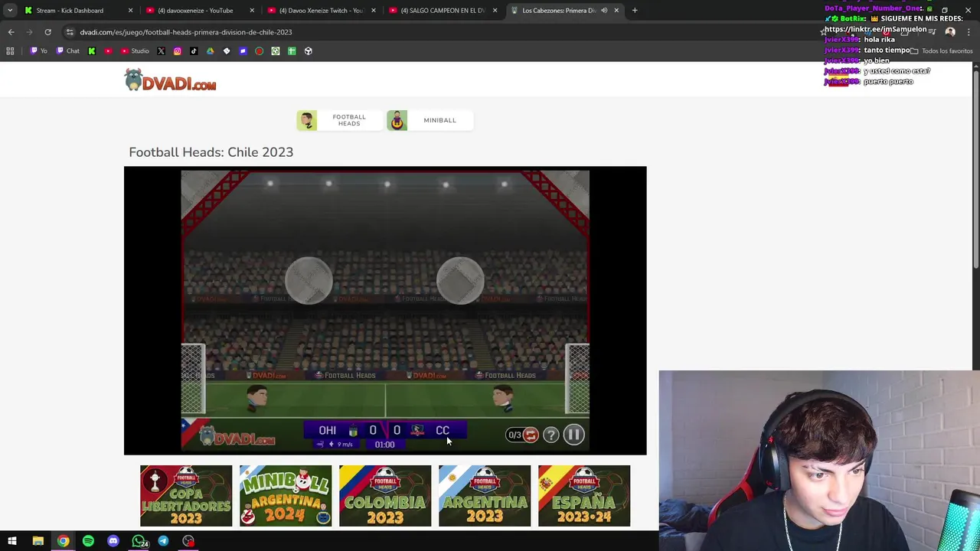Open the Kick bookmark icon
Screen dimensions: 980x551
(x=92, y=51)
